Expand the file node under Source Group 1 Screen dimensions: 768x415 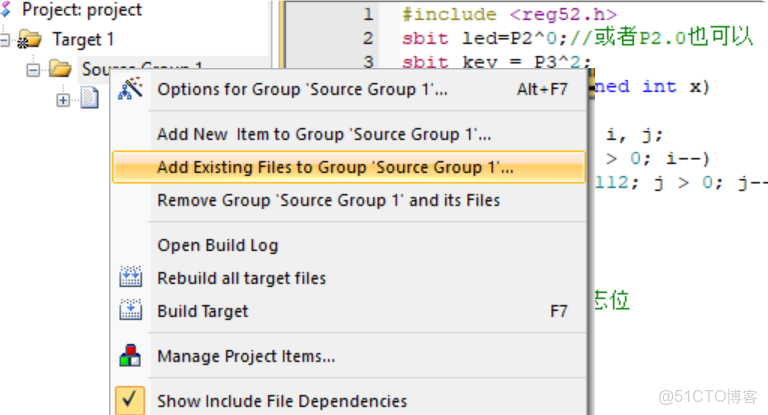[x=63, y=99]
